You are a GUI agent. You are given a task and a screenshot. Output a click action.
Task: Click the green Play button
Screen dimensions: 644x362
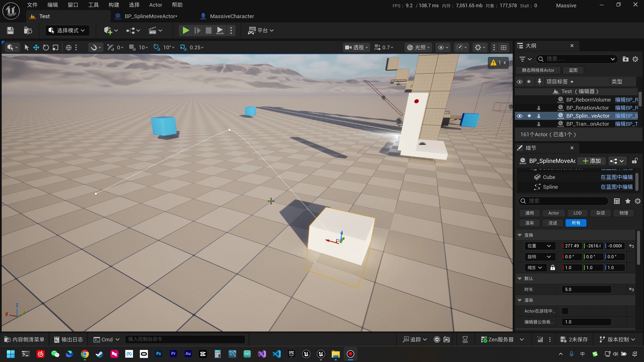coord(185,31)
